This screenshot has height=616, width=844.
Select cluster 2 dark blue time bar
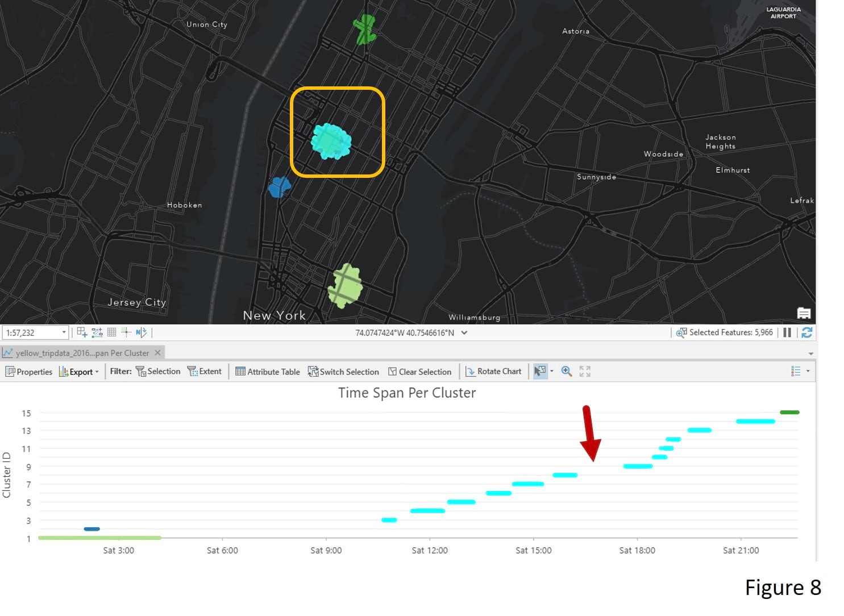pos(92,529)
